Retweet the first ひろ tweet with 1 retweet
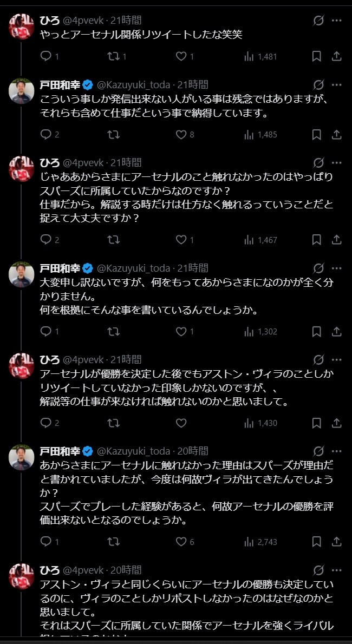 (113, 56)
